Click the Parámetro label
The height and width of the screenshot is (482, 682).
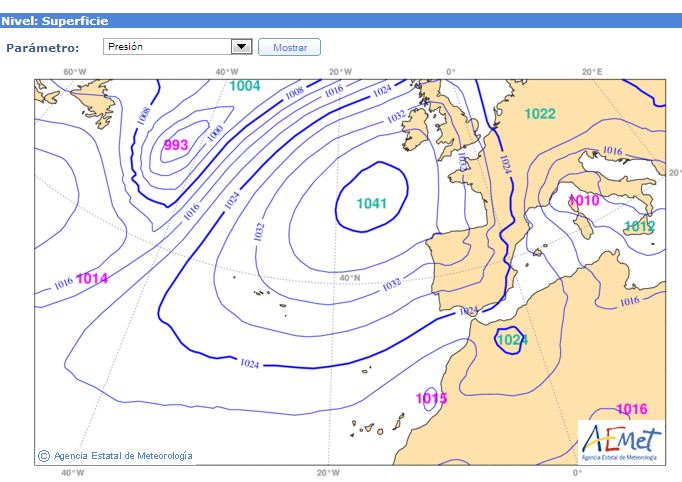click(x=42, y=48)
